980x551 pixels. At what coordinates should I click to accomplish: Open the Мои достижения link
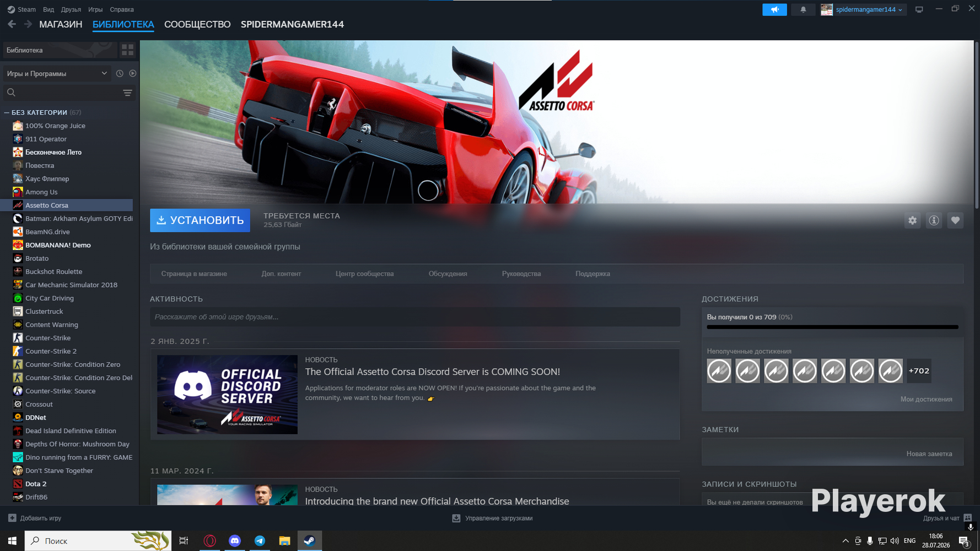pos(926,399)
